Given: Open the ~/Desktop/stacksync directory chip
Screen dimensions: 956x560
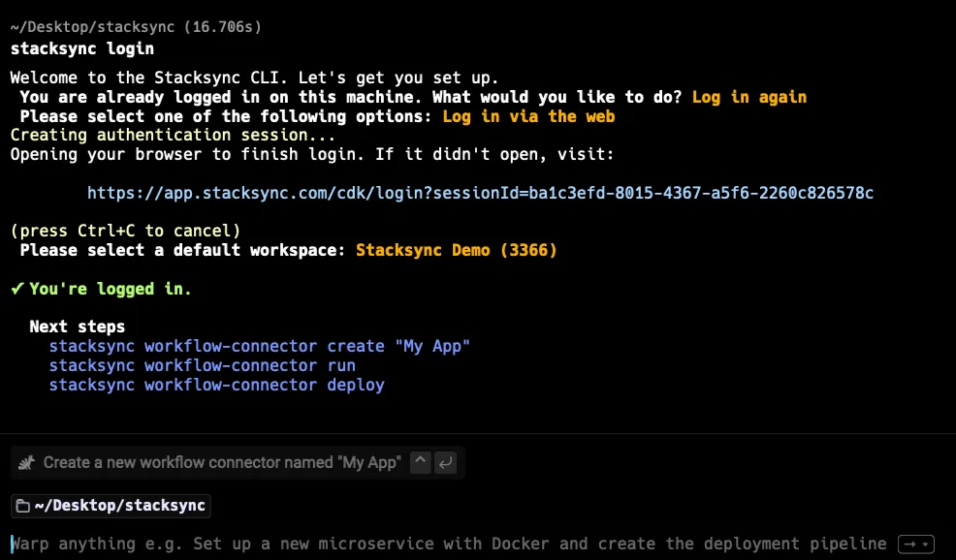Looking at the screenshot, I should pos(111,506).
